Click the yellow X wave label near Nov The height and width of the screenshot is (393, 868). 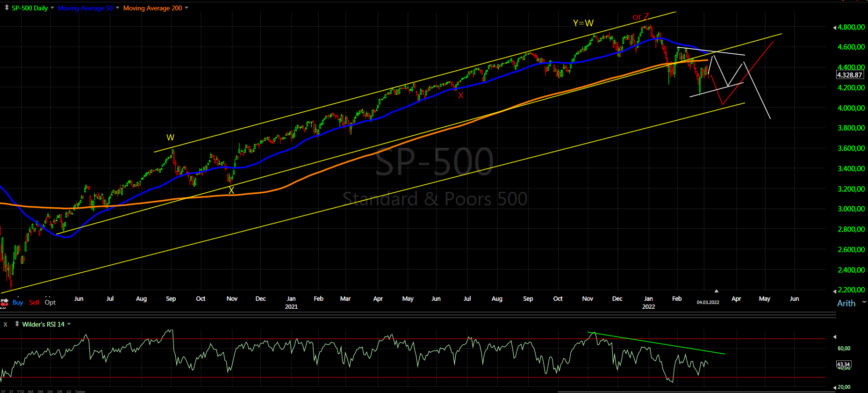tap(231, 190)
